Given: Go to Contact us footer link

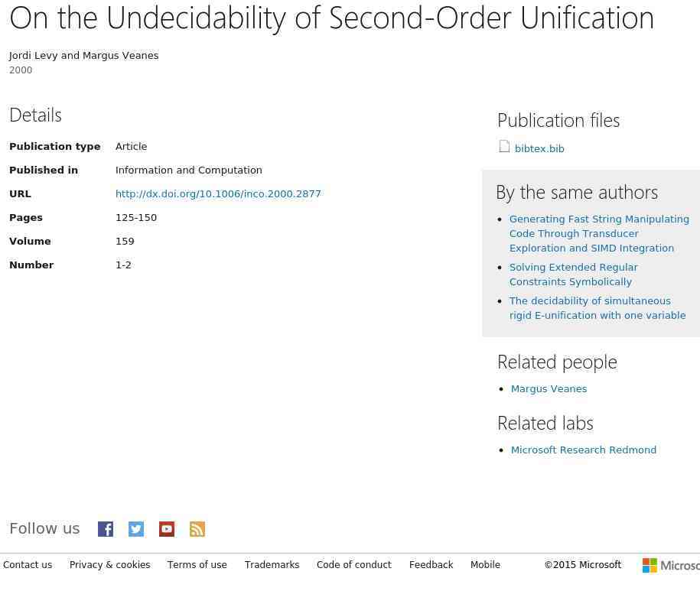Looking at the screenshot, I should coord(28,565).
